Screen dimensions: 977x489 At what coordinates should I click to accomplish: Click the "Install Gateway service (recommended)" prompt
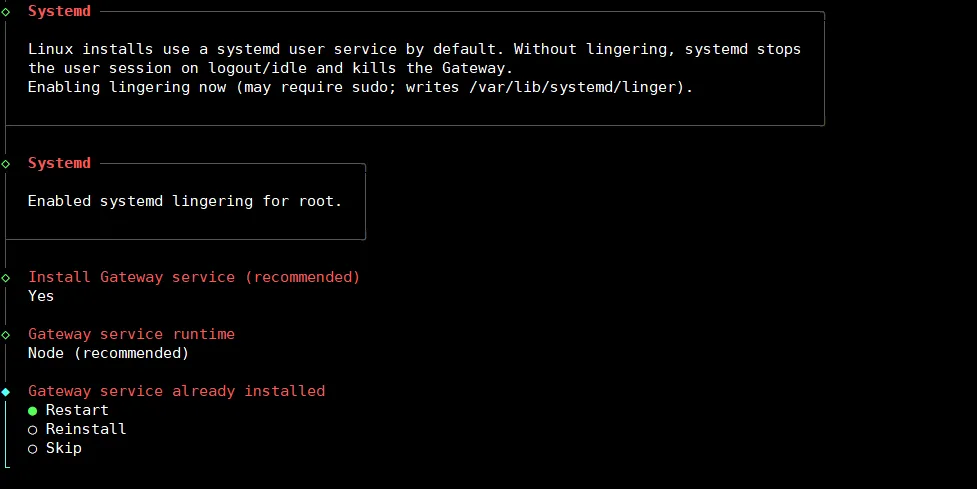[x=194, y=277]
